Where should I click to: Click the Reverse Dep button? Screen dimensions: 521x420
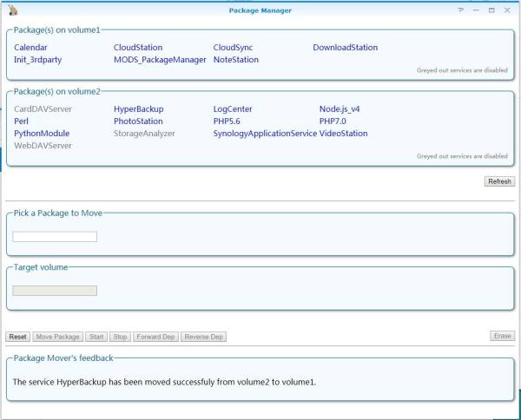[x=204, y=337]
